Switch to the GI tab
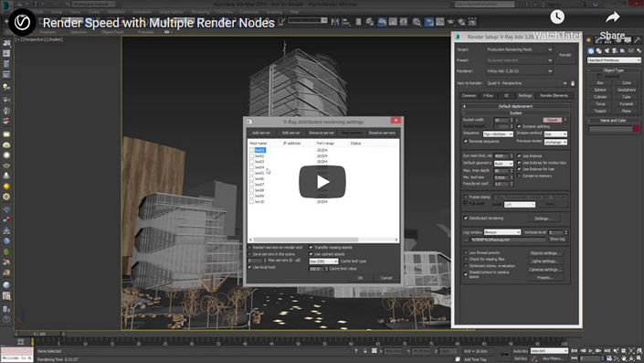 [x=506, y=95]
